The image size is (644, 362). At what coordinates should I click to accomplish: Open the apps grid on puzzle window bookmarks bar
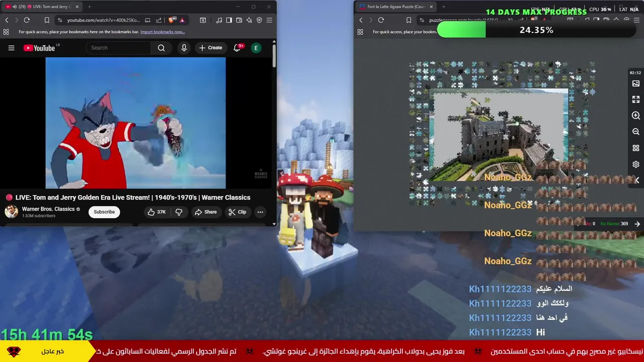pyautogui.click(x=360, y=32)
